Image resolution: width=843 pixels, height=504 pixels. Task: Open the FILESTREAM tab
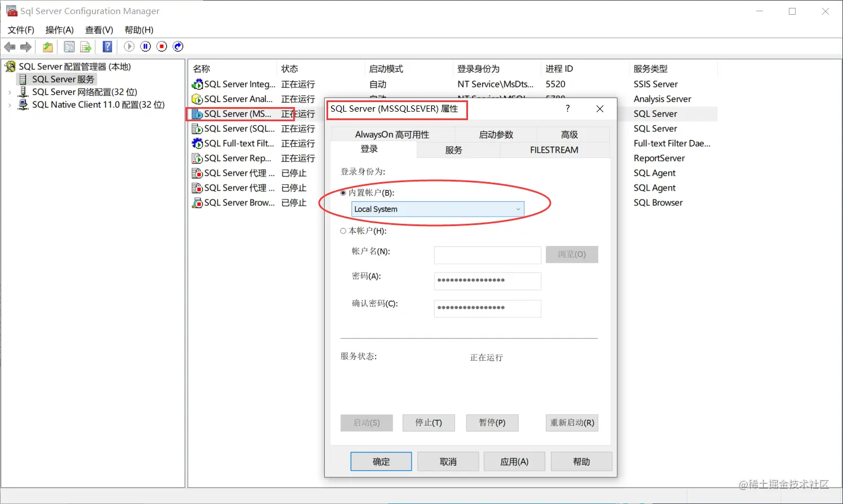coord(554,150)
